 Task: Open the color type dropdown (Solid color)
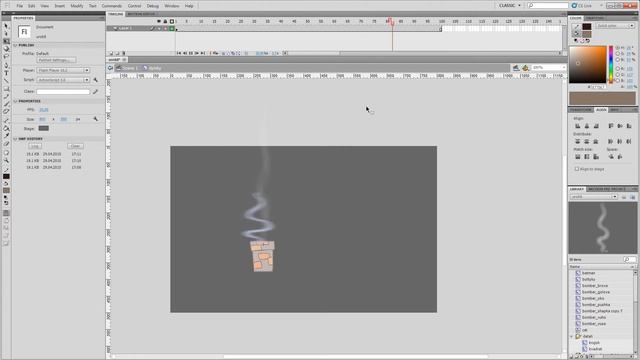(615, 26)
